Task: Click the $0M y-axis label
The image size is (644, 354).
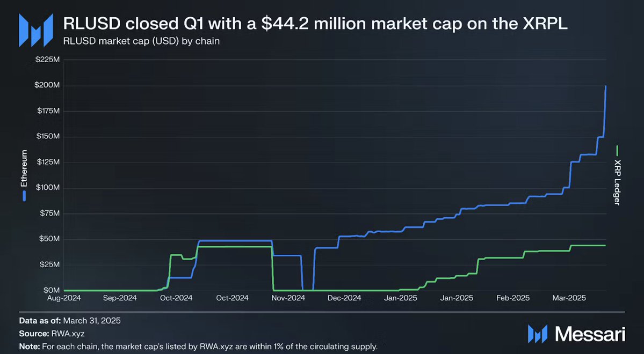Action: tap(52, 290)
